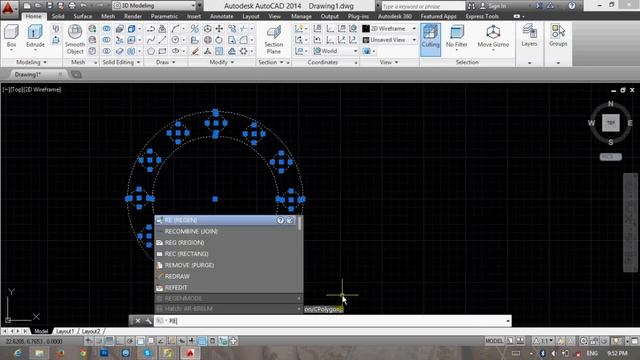The width and height of the screenshot is (640, 360).
Task: Open Chrome from the taskbar
Action: click(83, 353)
